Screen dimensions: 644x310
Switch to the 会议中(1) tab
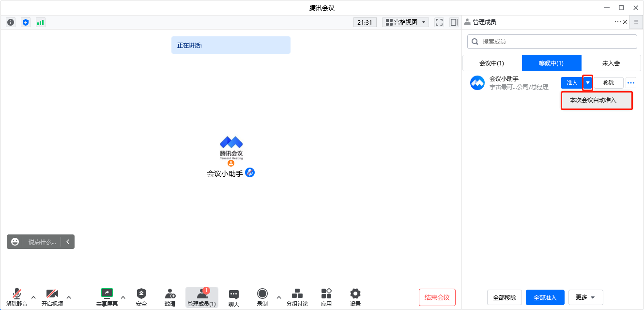(x=492, y=63)
